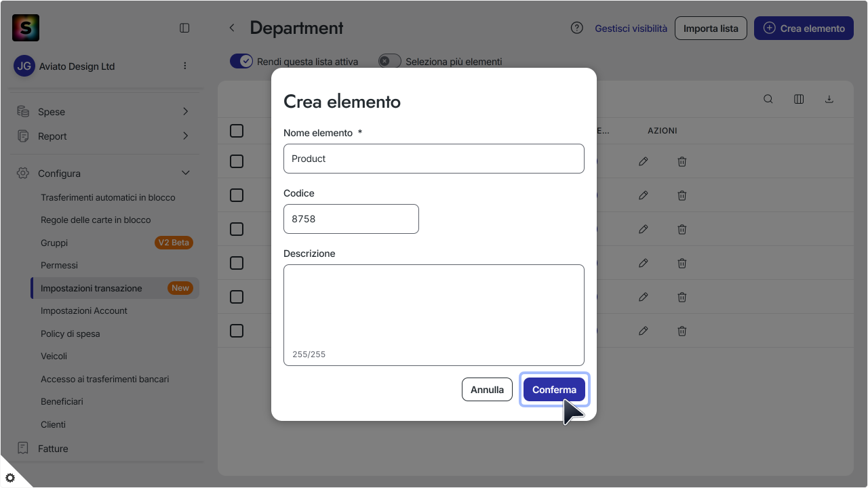
Task: Click Conferma to create the element
Action: coord(554,390)
